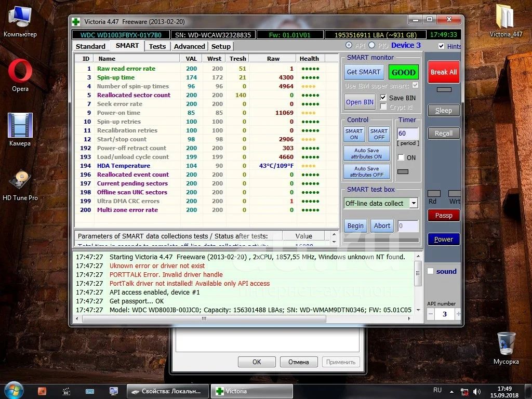
Task: Click Auto Save attributes OFF
Action: tap(367, 171)
